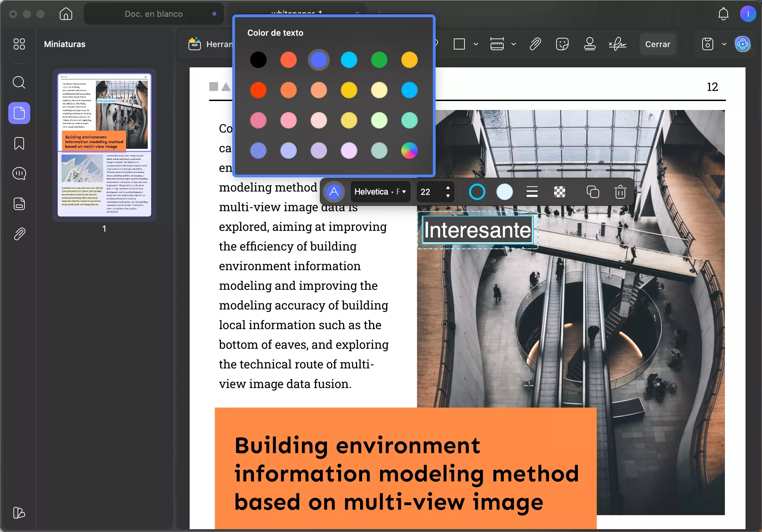Open the home screen icon
The height and width of the screenshot is (532, 762).
point(66,14)
